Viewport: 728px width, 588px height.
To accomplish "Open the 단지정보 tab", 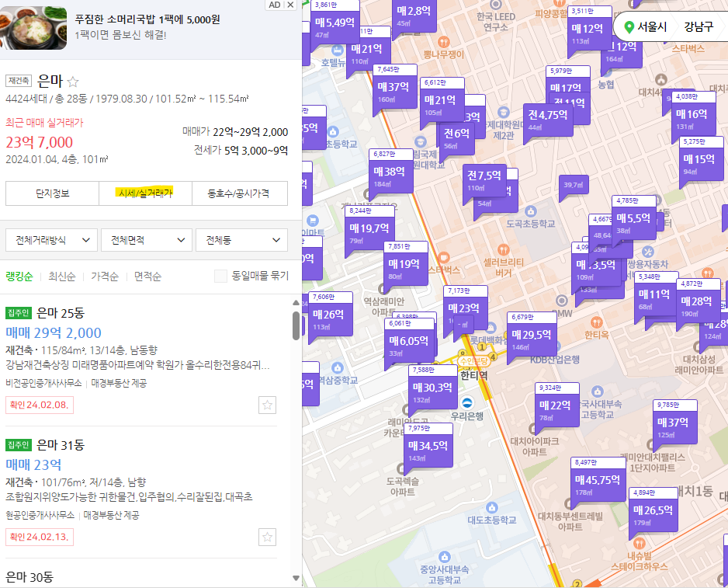I will [53, 193].
